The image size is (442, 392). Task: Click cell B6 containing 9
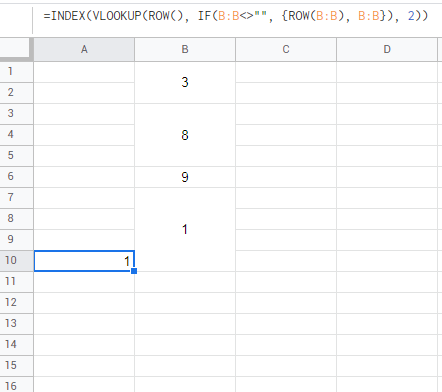(185, 177)
